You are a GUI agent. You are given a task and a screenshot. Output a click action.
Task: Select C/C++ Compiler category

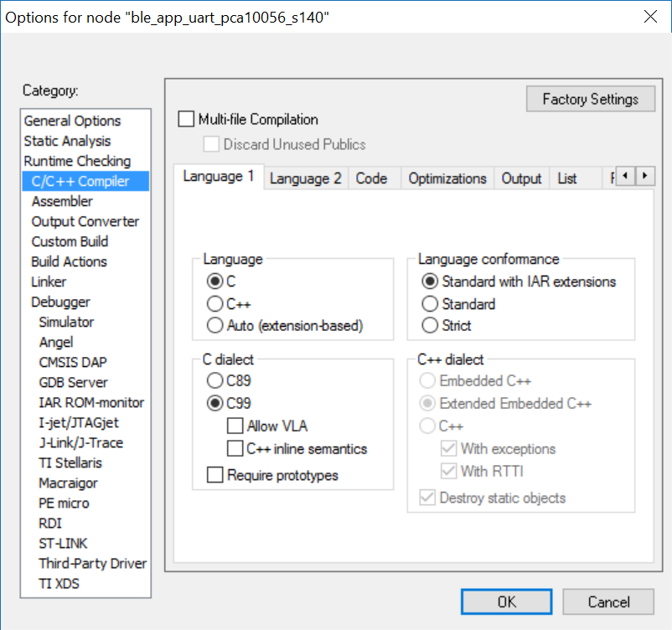[x=85, y=181]
